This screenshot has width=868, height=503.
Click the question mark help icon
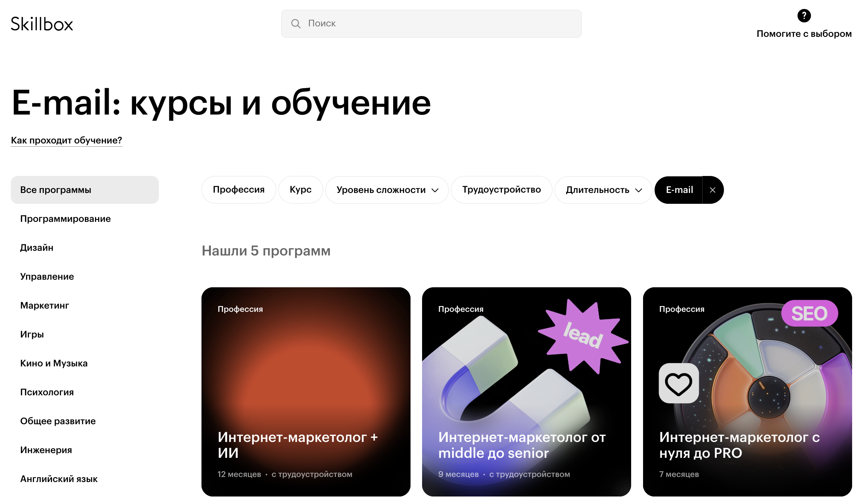pyautogui.click(x=804, y=16)
